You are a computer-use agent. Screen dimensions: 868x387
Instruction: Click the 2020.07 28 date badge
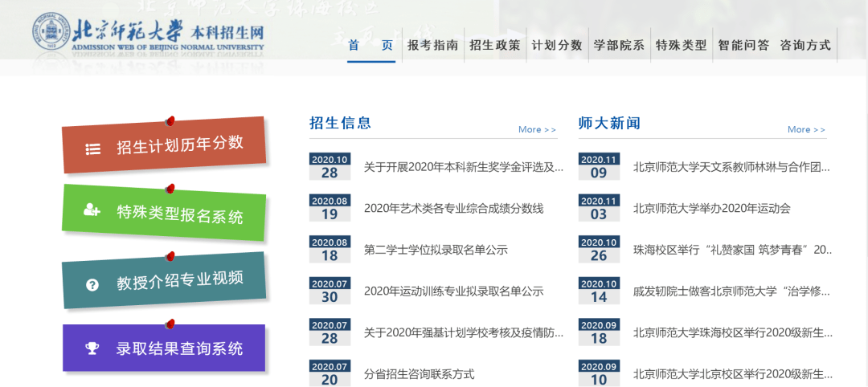tap(330, 332)
